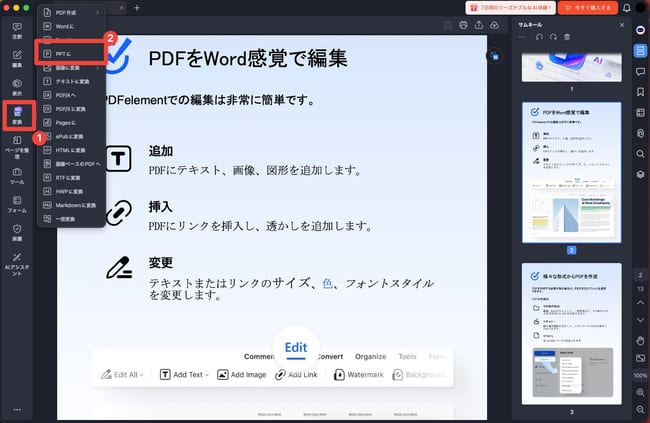Open the 注釈 comment panel in left sidebar

point(17,31)
